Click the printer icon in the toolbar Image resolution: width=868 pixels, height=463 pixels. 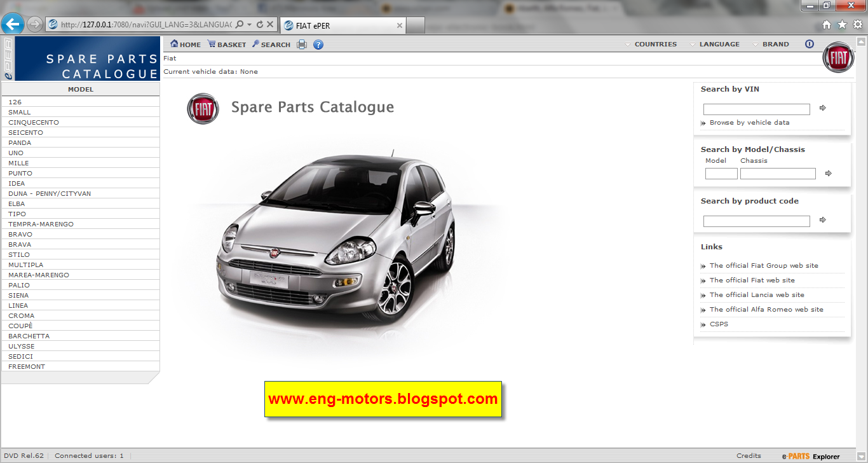[x=302, y=45]
